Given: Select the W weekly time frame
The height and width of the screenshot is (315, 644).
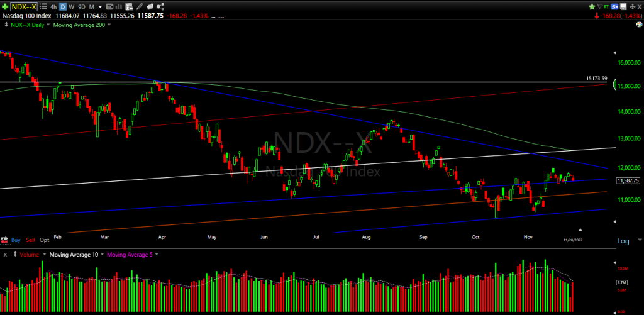Looking at the screenshot, I should click(72, 6).
